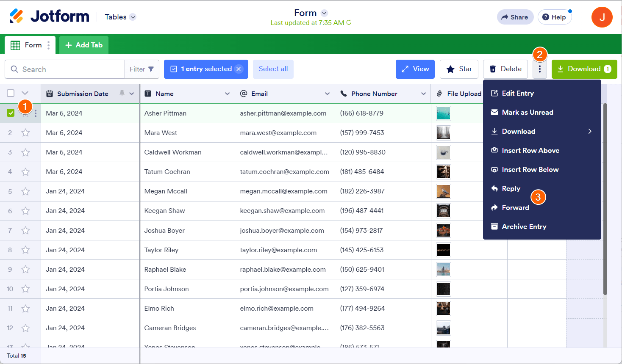The width and height of the screenshot is (622, 364).
Task: Open Submission Date column menu
Action: (x=132, y=94)
